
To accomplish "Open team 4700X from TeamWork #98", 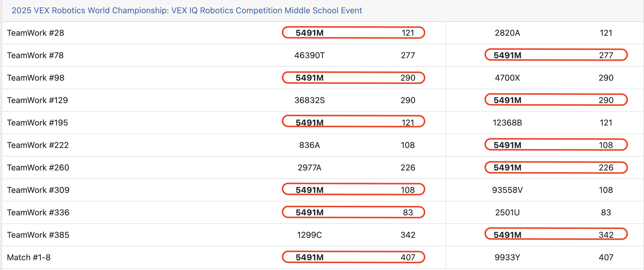I will pyautogui.click(x=507, y=78).
